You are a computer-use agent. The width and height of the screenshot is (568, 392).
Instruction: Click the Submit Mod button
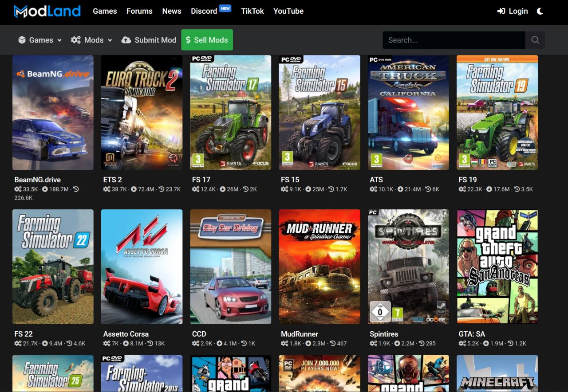[x=149, y=40]
